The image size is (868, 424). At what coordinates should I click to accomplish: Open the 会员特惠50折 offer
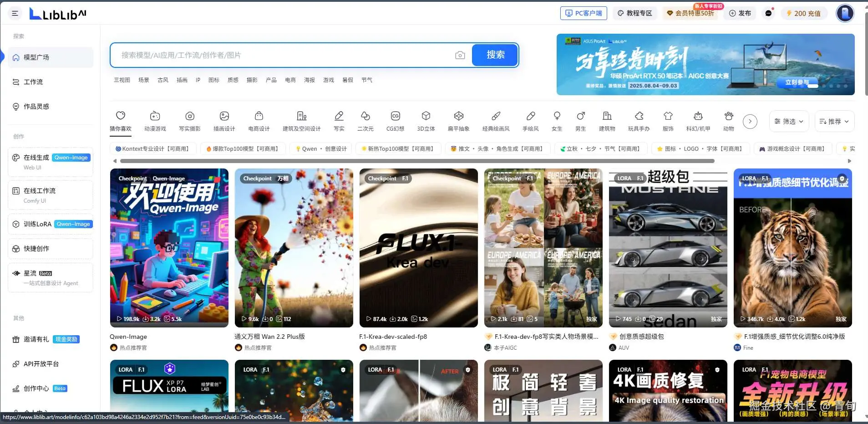tap(691, 13)
